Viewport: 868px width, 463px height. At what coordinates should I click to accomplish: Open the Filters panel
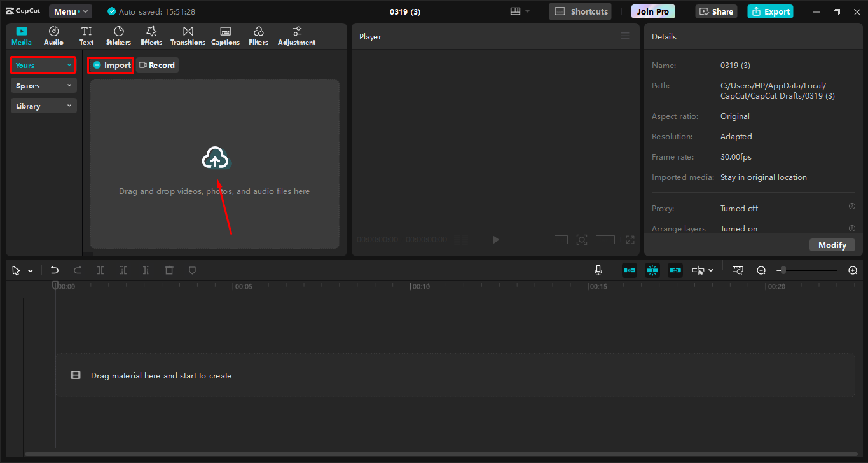[x=258, y=35]
